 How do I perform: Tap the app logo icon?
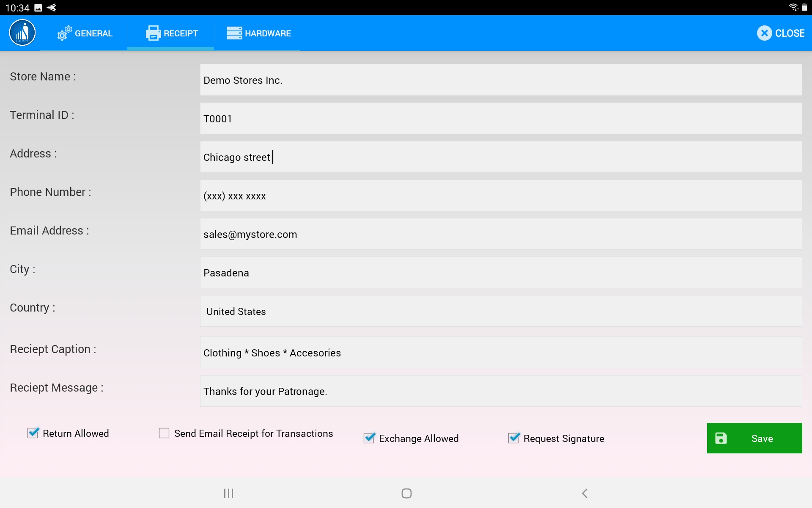point(22,33)
